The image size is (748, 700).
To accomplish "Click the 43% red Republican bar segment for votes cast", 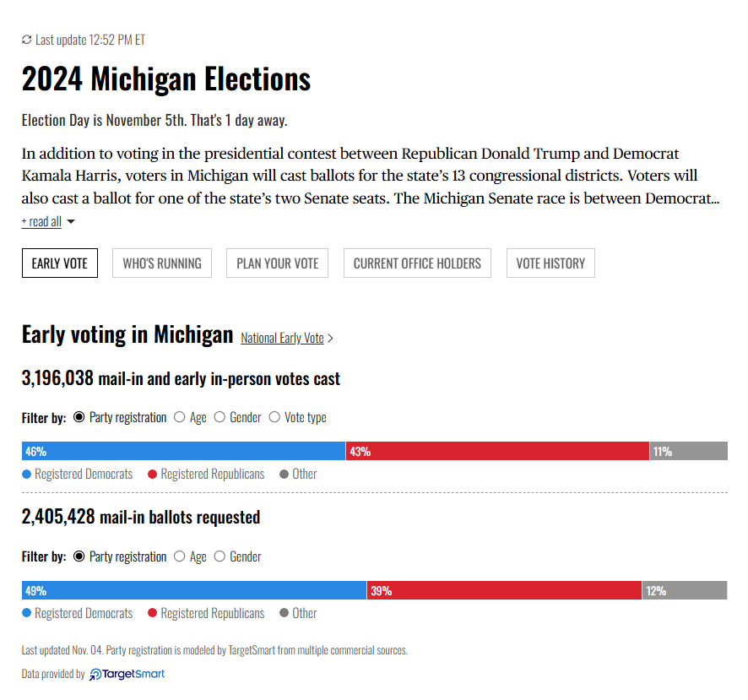I will click(x=497, y=452).
